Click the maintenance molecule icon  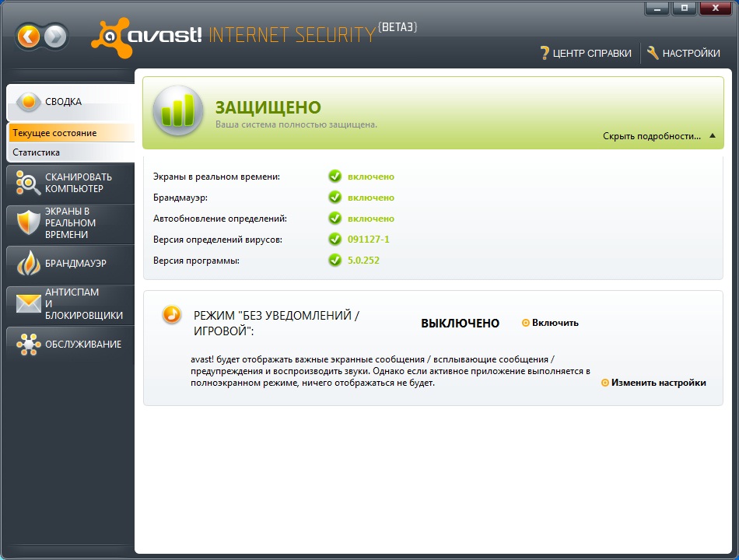coord(28,344)
